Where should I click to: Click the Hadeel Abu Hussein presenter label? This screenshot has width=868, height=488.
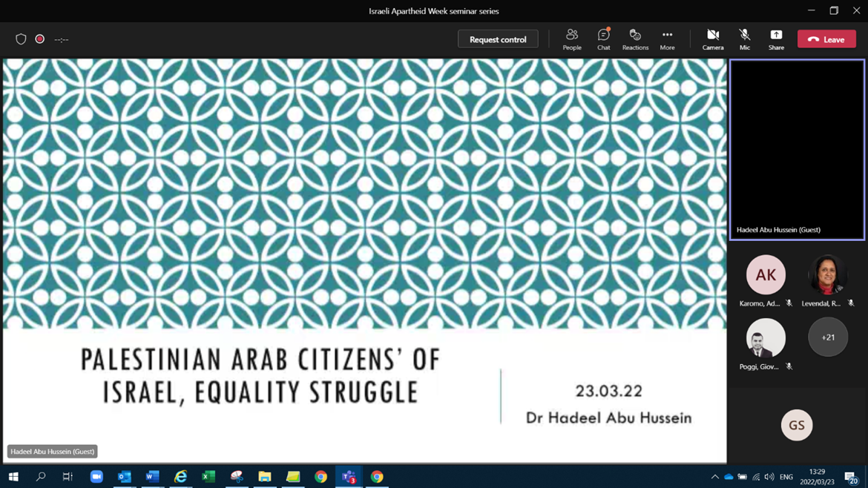[x=53, y=452]
